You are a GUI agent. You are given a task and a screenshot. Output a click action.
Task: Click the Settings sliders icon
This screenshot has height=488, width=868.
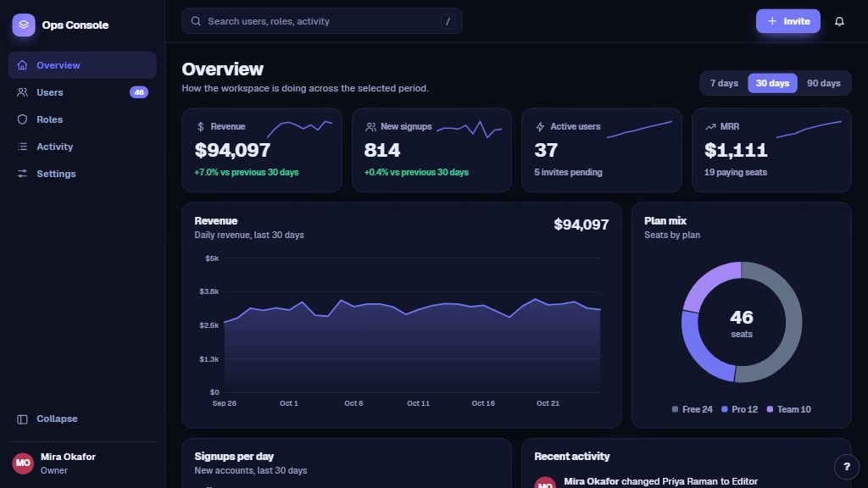22,174
